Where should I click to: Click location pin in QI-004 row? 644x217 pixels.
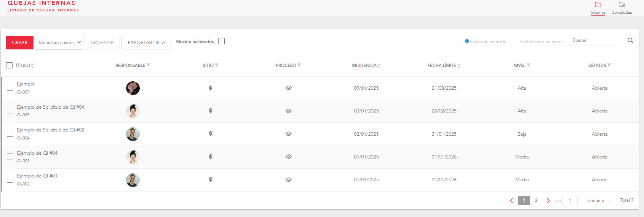coord(211,134)
